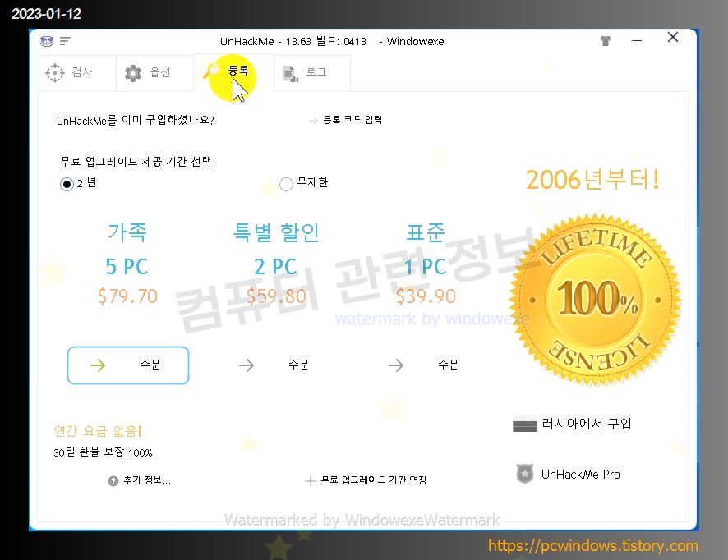Screen dimensions: 728x560
Task: Click the $39.90 price text
Action: 426,296
